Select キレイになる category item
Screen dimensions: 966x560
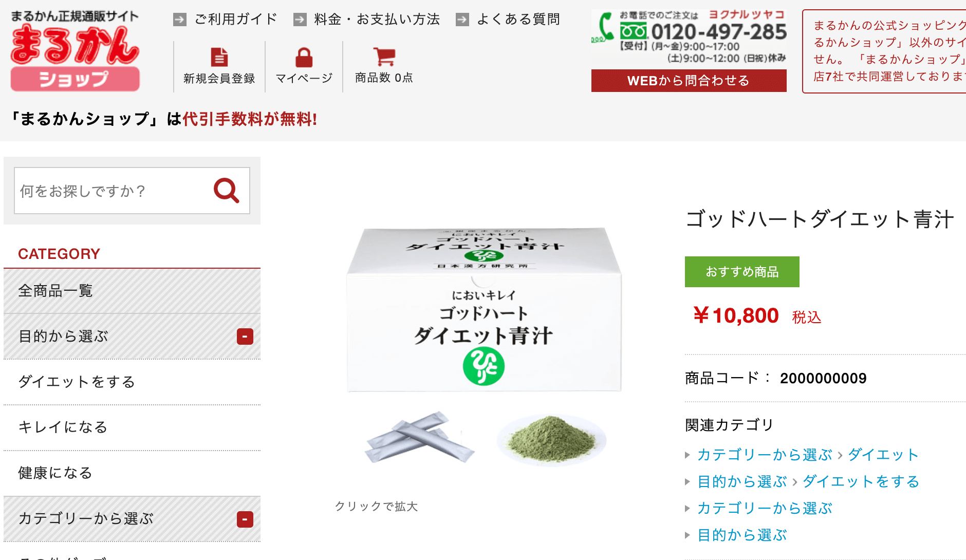132,427
